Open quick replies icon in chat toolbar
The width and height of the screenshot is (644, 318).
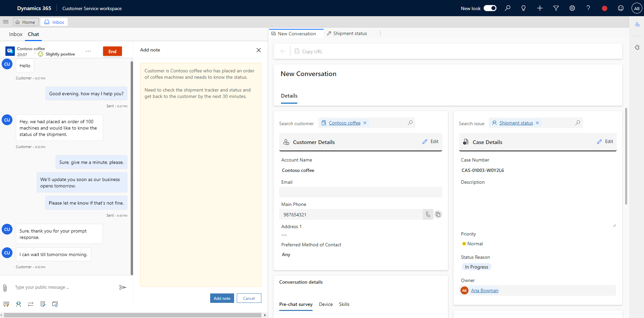pyautogui.click(x=6, y=304)
